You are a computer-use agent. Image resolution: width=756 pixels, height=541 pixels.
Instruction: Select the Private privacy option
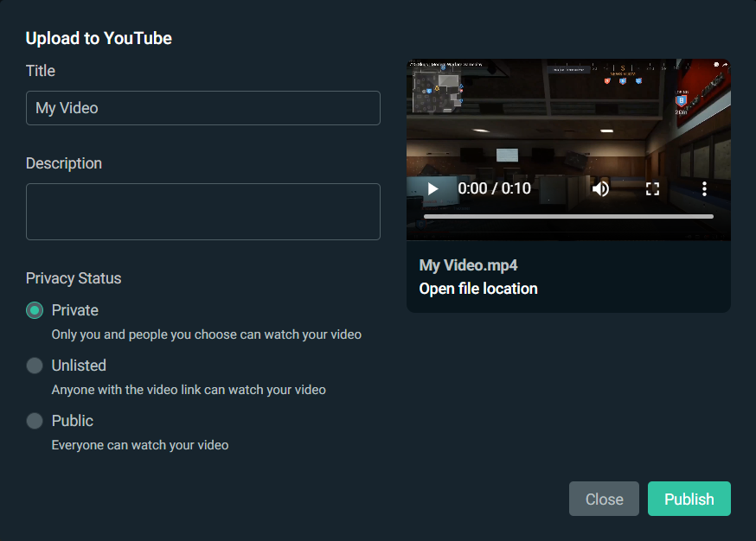coord(35,310)
